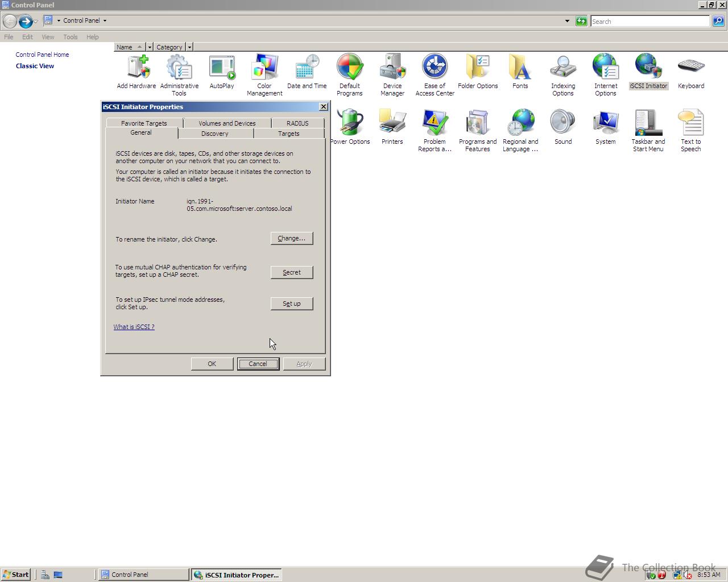Select the General tab

click(141, 132)
